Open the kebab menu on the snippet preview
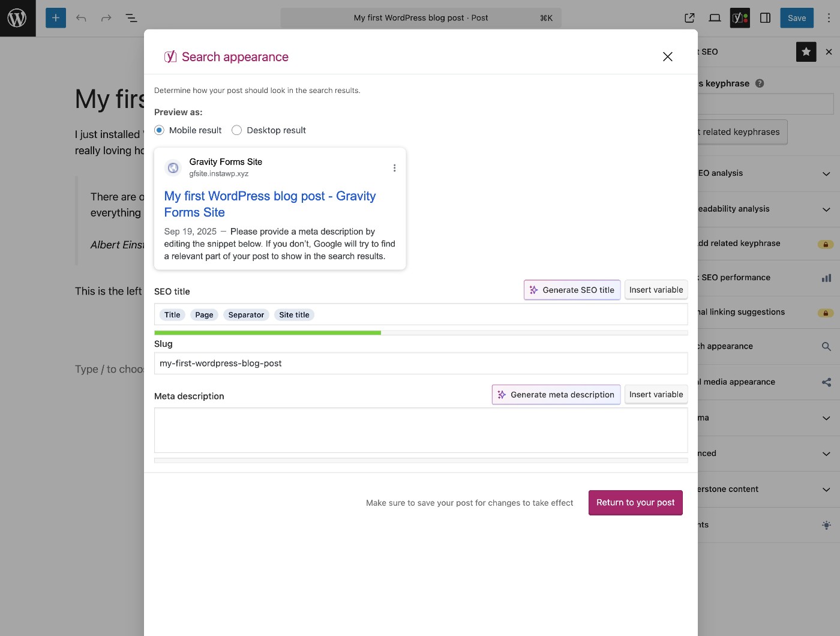This screenshot has height=636, width=840. click(x=394, y=167)
